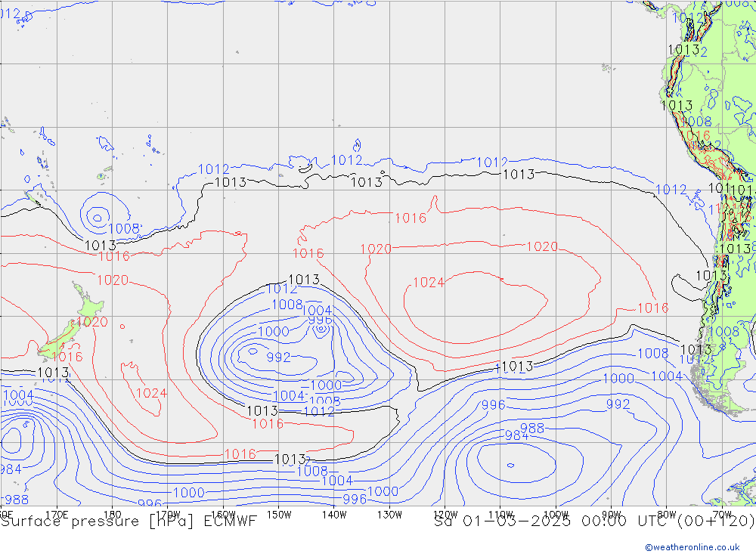Open the weatheronline.co.uk copyright link
The image size is (756, 554).
coord(692,547)
